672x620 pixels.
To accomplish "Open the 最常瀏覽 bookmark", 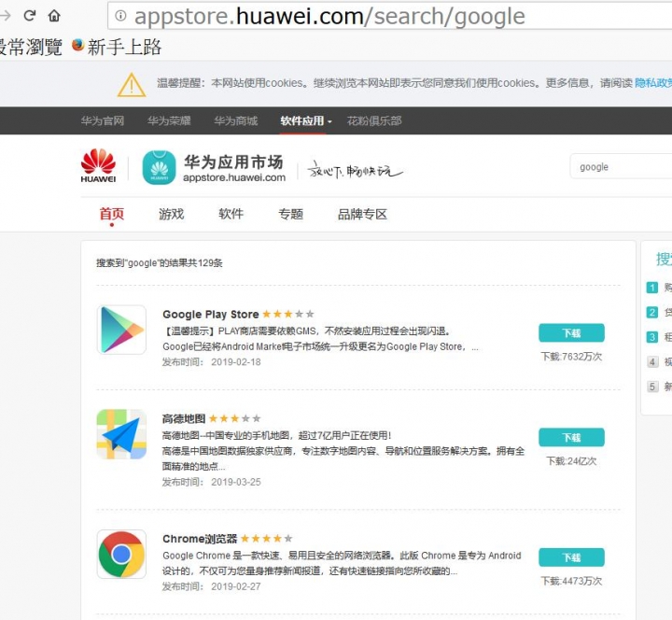I will click(x=31, y=47).
